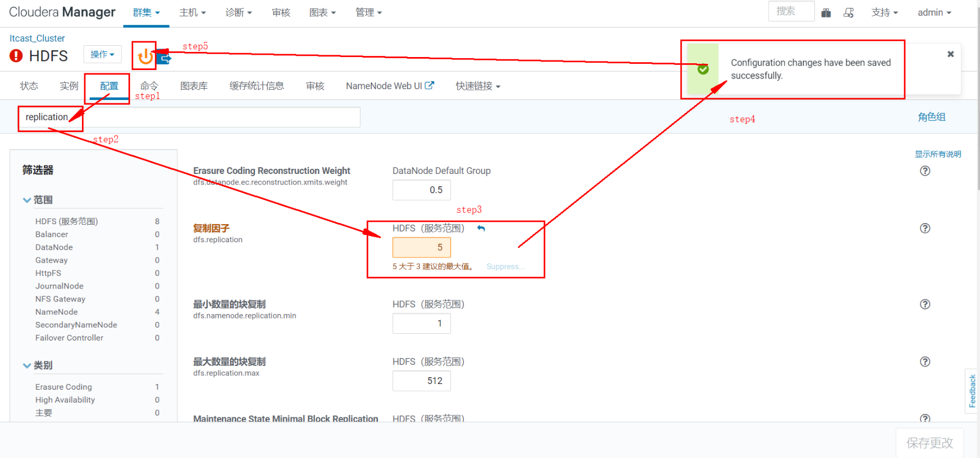
Task: Open the parcels gift box icon
Action: 826,12
